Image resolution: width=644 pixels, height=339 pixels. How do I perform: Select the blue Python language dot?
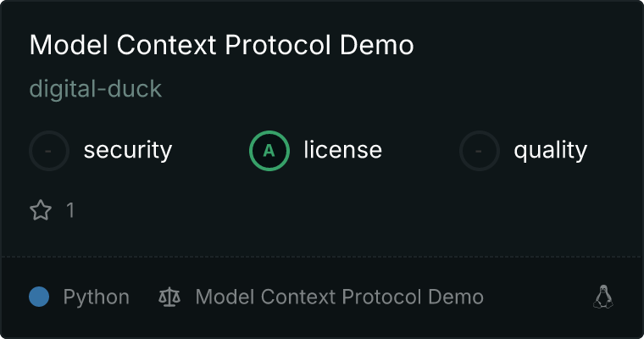pos(39,297)
